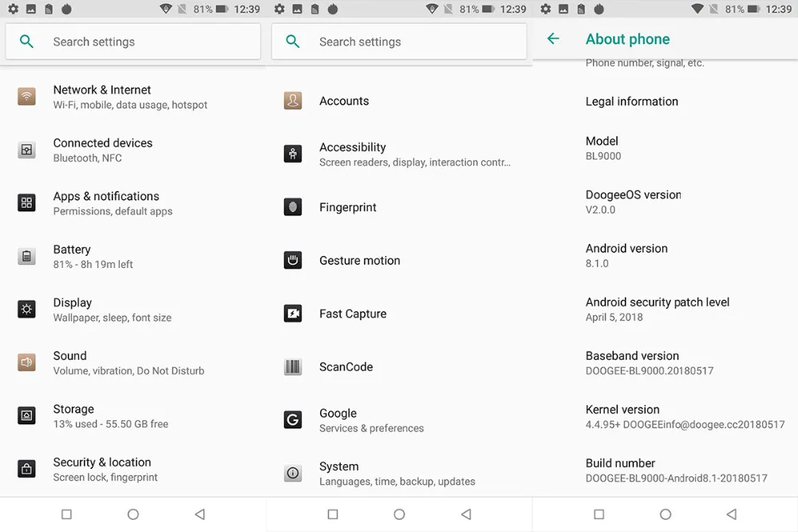The height and width of the screenshot is (532, 798).
Task: Open Fingerprint label
Action: pos(348,207)
